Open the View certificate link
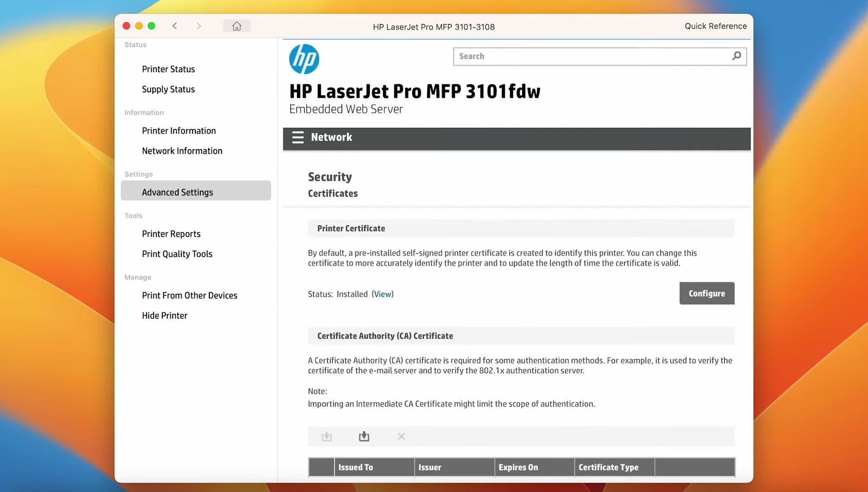Image resolution: width=868 pixels, height=492 pixels. click(383, 294)
